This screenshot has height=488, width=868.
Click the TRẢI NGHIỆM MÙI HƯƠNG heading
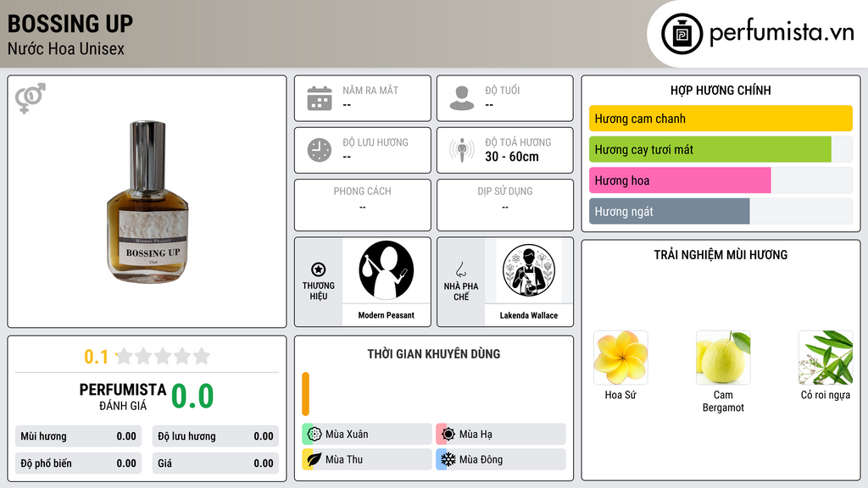721,254
